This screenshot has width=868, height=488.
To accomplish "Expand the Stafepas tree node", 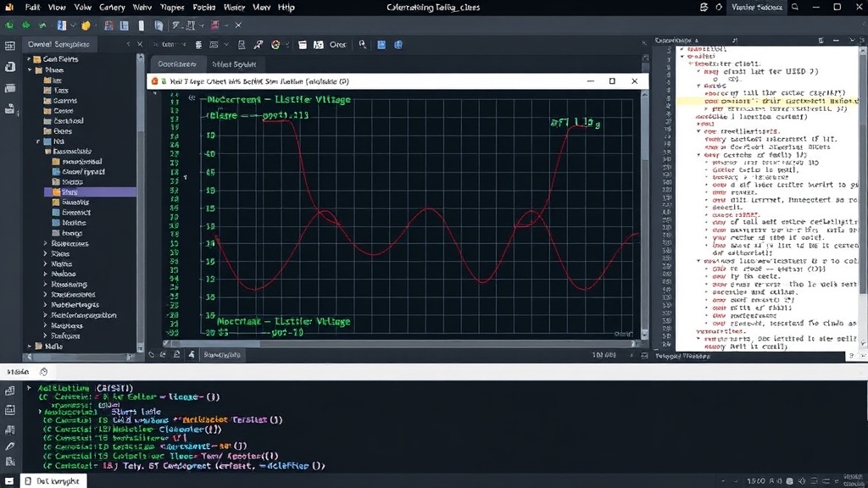I will [46, 335].
